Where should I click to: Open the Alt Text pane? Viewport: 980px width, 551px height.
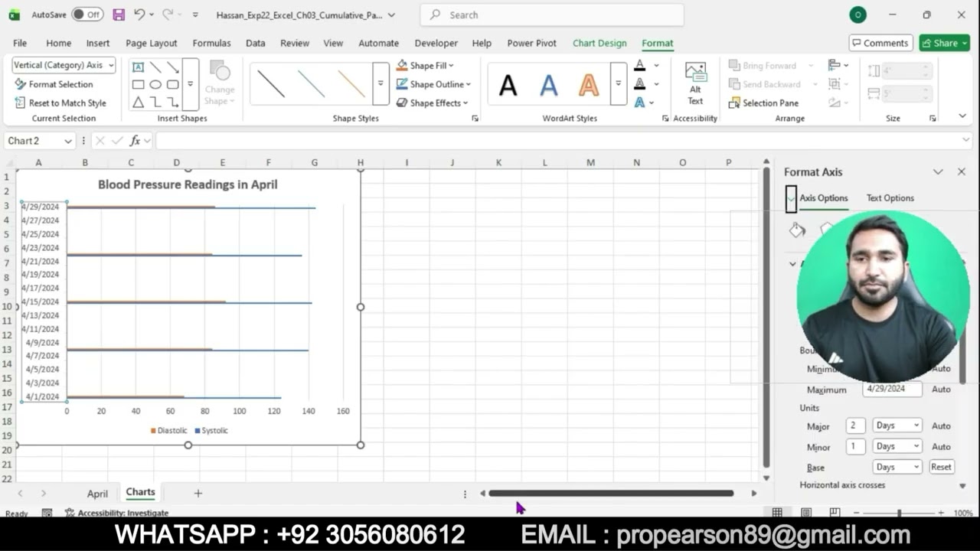point(695,84)
